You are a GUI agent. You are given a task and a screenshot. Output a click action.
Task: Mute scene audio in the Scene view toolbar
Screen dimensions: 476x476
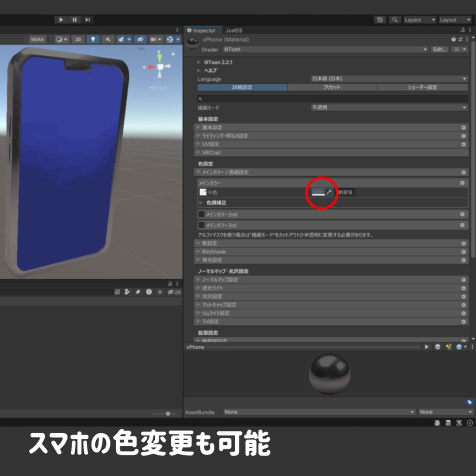108,39
